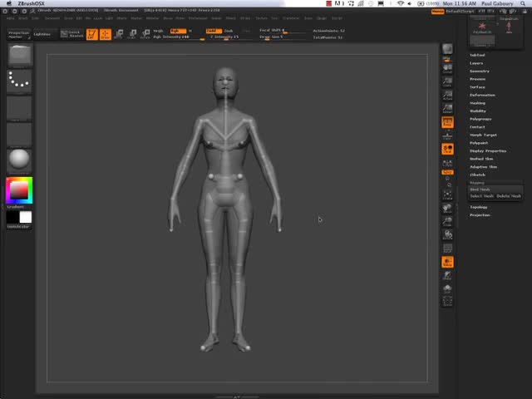Click the Draw Size slider
This screenshot has width=532, height=399.
pyautogui.click(x=283, y=37)
